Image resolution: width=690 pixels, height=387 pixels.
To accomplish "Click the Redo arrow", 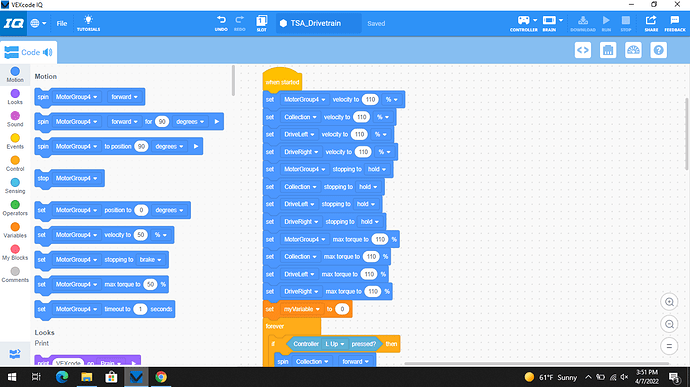I will pos(239,23).
